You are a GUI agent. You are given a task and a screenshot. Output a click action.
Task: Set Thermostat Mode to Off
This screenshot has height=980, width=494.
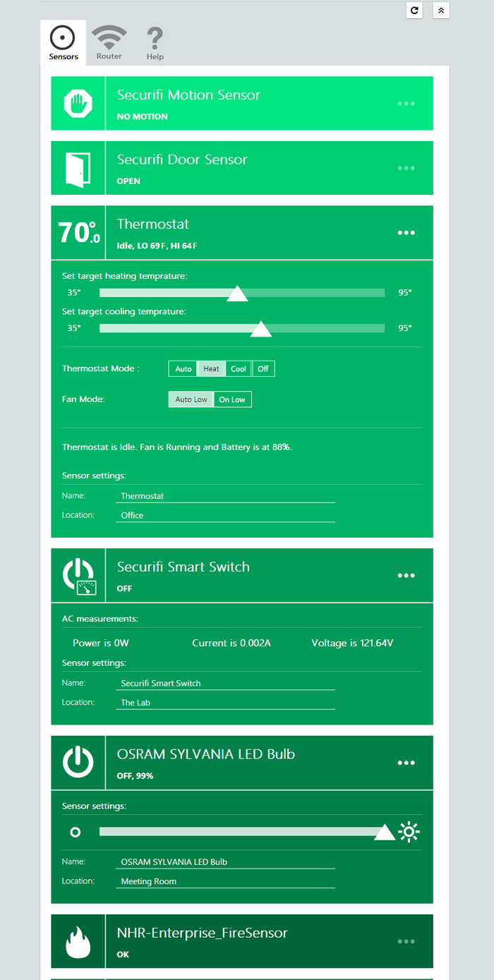coord(263,369)
